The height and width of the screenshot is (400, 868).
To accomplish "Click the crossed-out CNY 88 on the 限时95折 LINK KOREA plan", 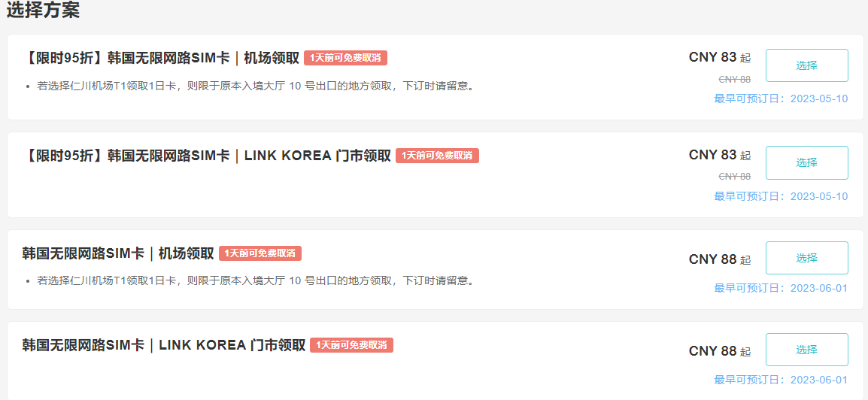I will (734, 176).
